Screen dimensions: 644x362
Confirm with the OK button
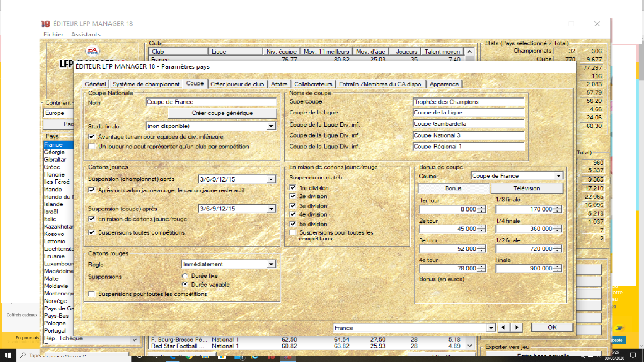(x=552, y=327)
